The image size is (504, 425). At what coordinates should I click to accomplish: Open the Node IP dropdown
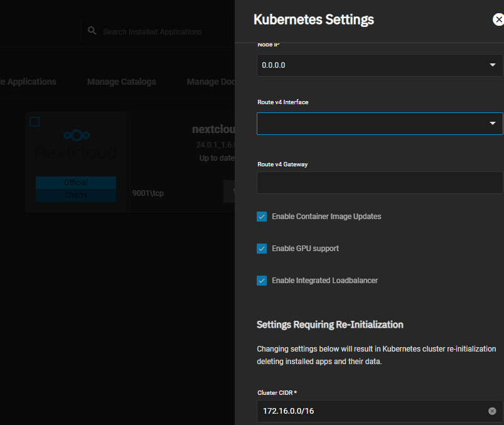[380, 65]
